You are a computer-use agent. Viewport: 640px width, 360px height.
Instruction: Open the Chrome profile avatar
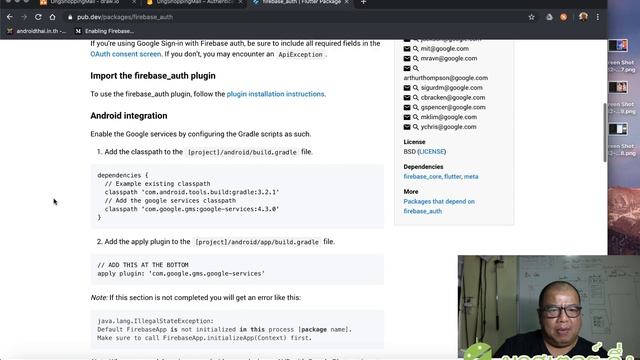[x=583, y=17]
